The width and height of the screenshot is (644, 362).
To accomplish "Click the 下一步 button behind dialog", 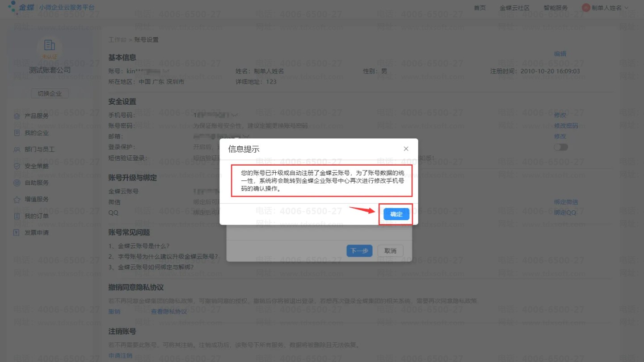I will [359, 251].
